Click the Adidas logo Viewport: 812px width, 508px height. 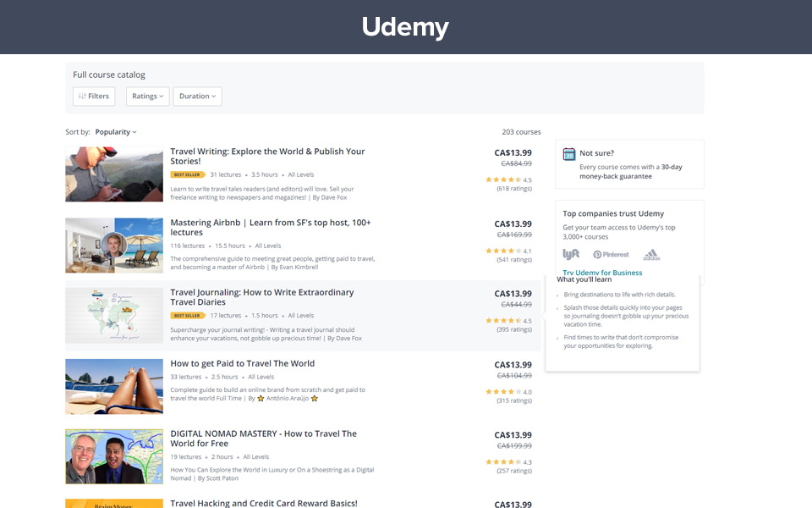(651, 255)
